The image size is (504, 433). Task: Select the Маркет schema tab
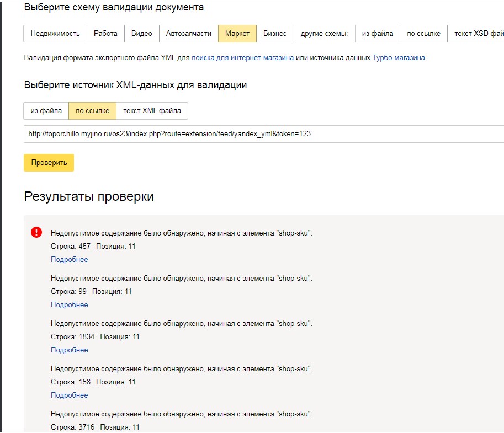click(237, 33)
